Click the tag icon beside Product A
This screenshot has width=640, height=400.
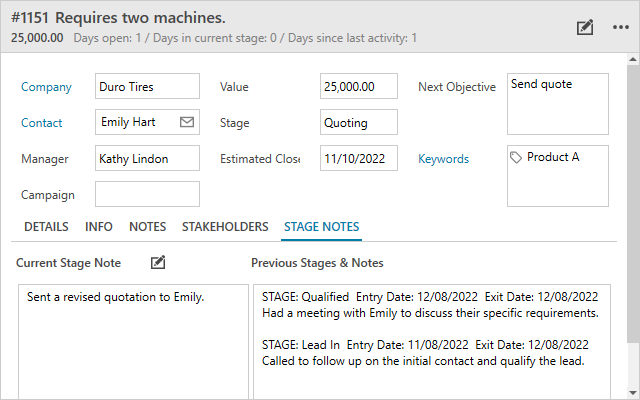516,157
